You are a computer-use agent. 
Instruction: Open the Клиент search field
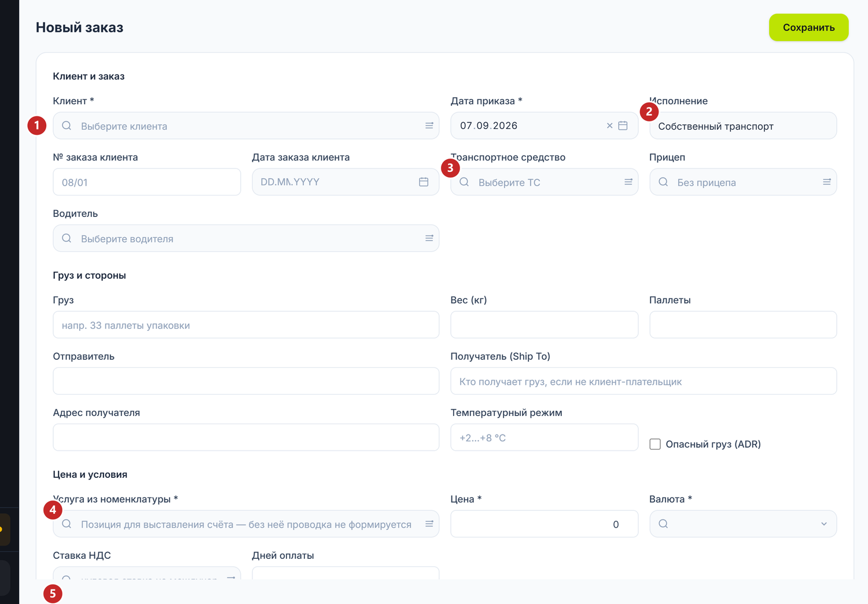tap(246, 126)
